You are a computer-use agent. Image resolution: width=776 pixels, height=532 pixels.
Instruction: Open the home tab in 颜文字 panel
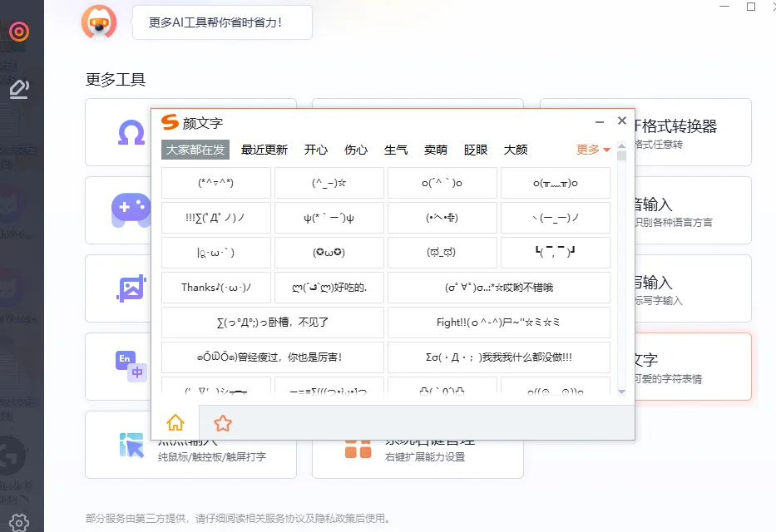pyautogui.click(x=175, y=423)
